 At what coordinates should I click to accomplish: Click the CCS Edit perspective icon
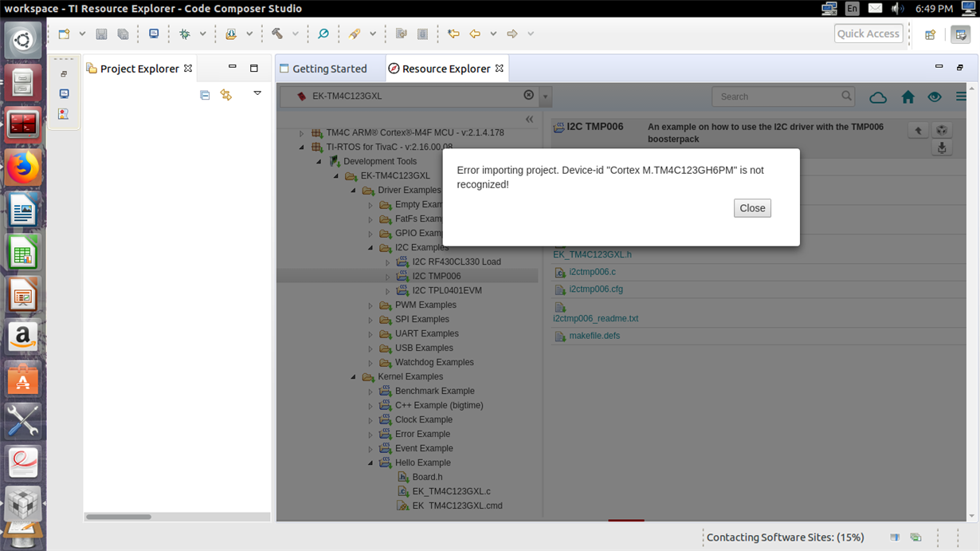click(961, 34)
